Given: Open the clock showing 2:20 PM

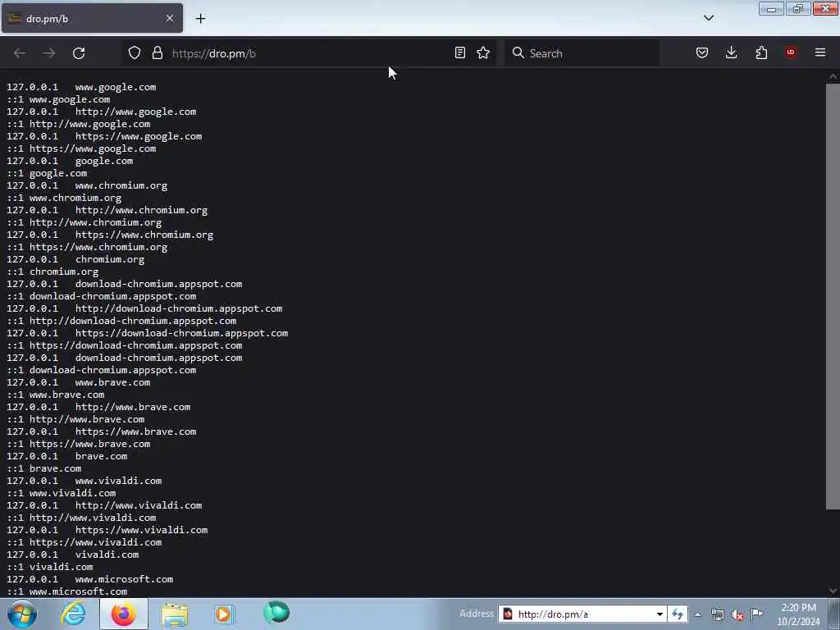Looking at the screenshot, I should (x=798, y=614).
